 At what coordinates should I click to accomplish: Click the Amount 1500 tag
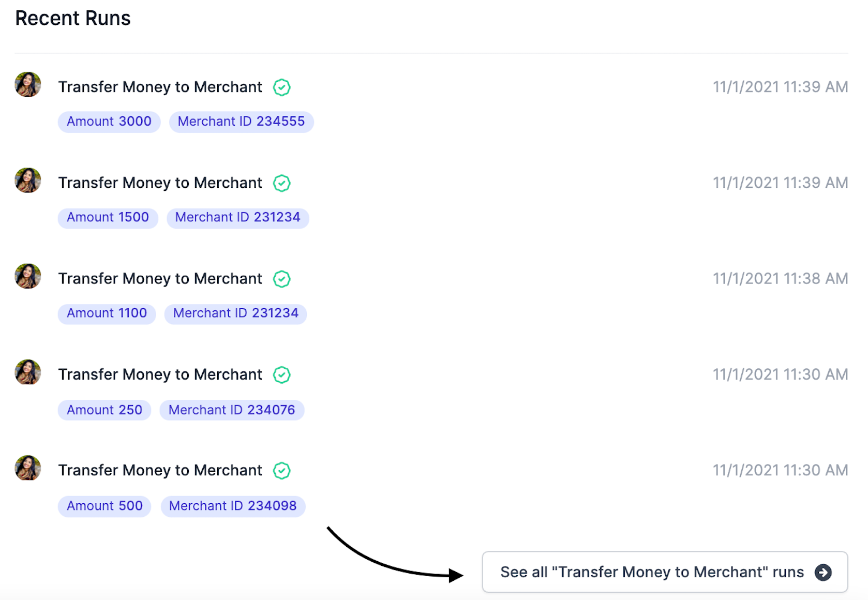coord(108,217)
